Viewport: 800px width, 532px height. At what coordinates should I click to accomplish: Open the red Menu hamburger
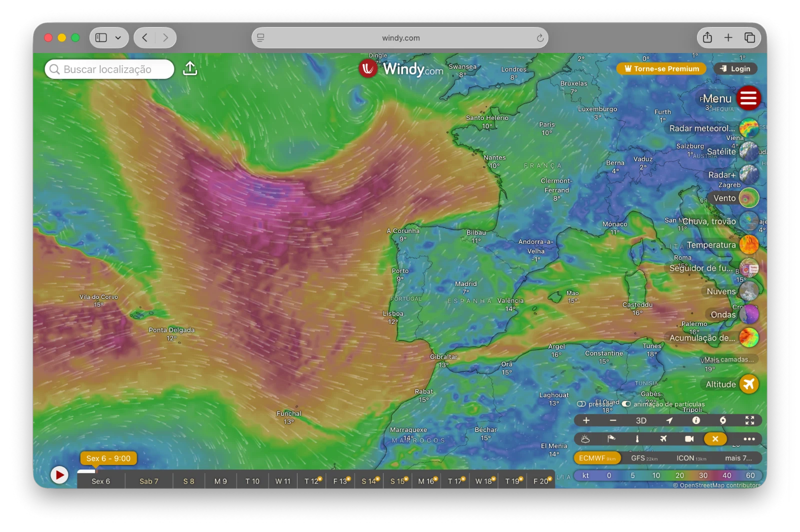(x=748, y=98)
